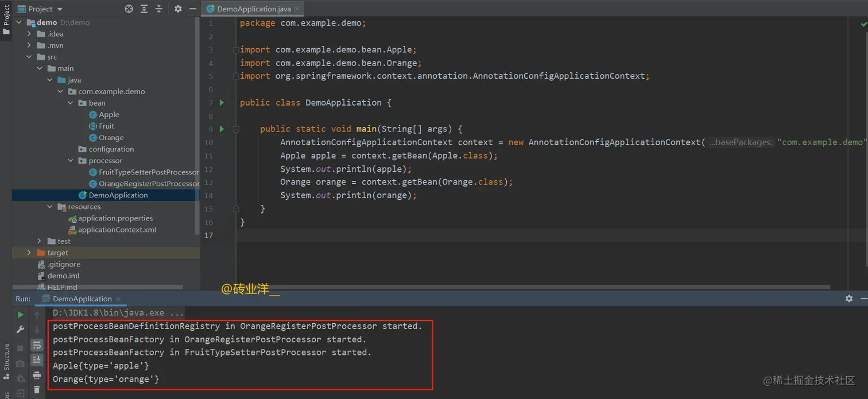Image resolution: width=868 pixels, height=399 pixels.
Task: Click Locate/Select Opened File crosshair icon
Action: pyautogui.click(x=129, y=9)
